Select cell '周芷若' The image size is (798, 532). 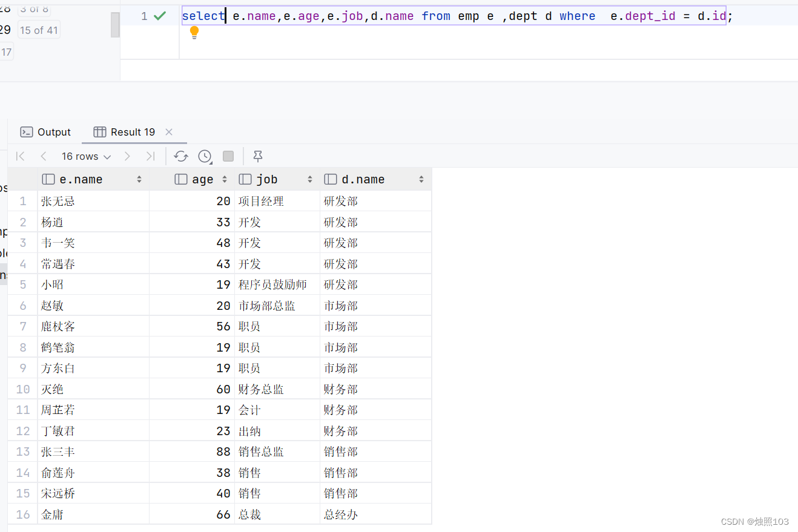point(93,410)
